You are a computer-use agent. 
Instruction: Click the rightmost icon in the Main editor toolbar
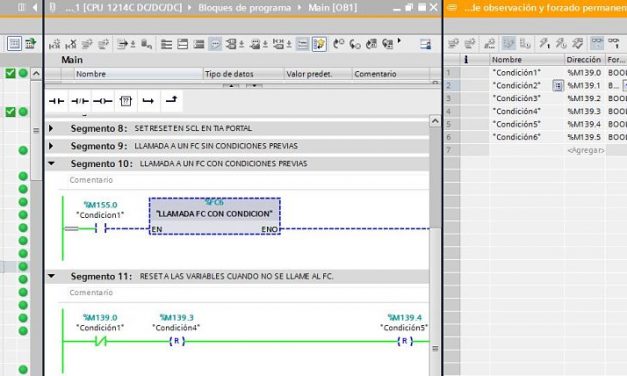click(425, 44)
